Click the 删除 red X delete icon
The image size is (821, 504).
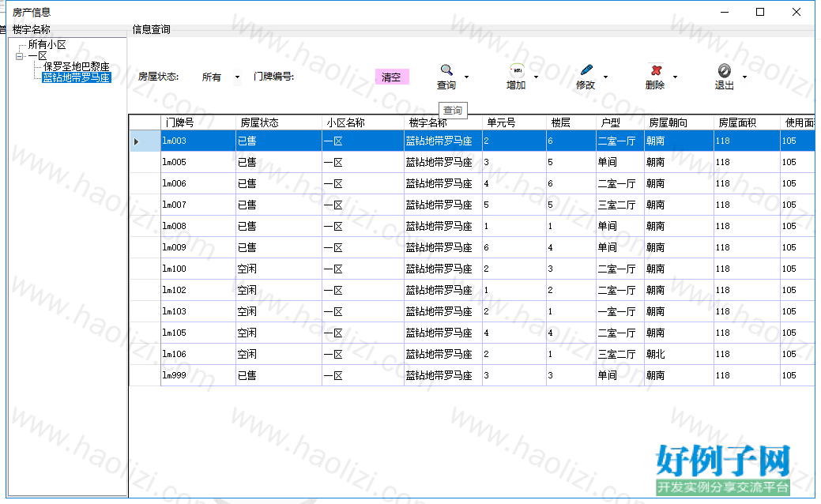click(x=656, y=70)
